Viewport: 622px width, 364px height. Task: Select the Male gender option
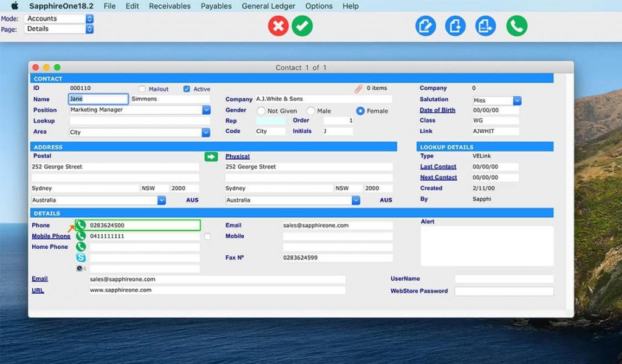(311, 111)
